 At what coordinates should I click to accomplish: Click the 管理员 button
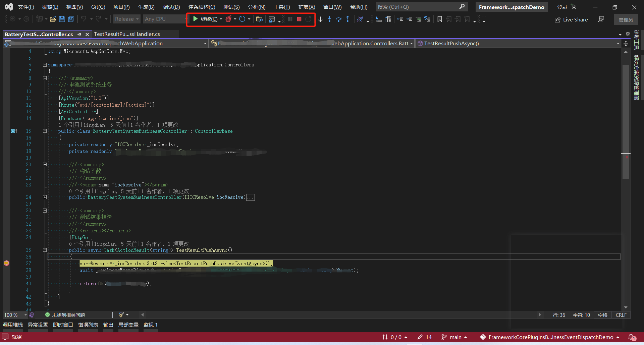coord(626,19)
